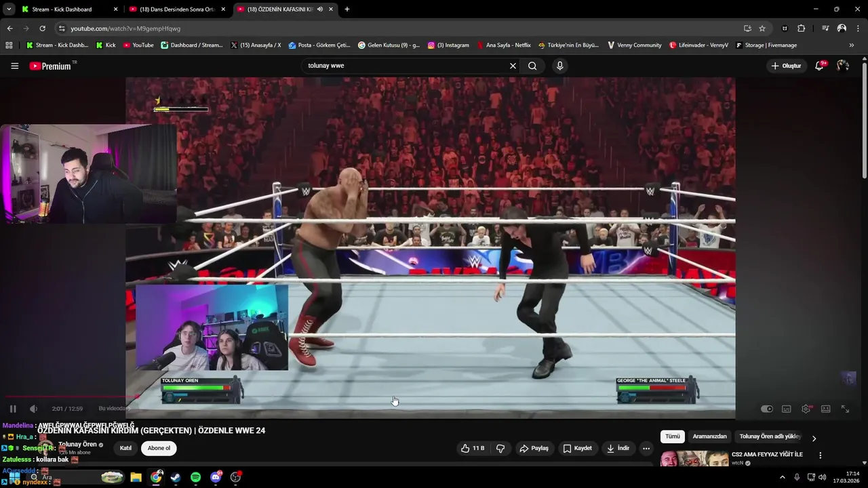This screenshot has width=868, height=488.
Task: Bookmark this page with the star
Action: point(762,28)
